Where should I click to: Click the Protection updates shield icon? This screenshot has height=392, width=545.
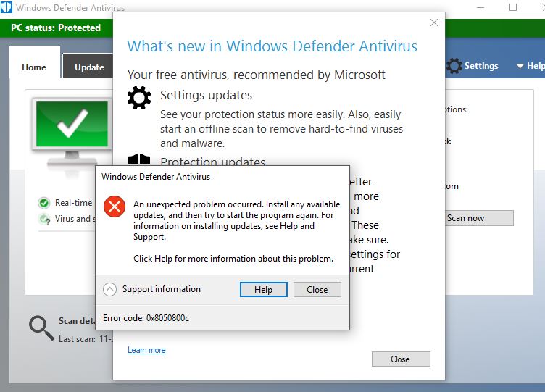coord(139,159)
